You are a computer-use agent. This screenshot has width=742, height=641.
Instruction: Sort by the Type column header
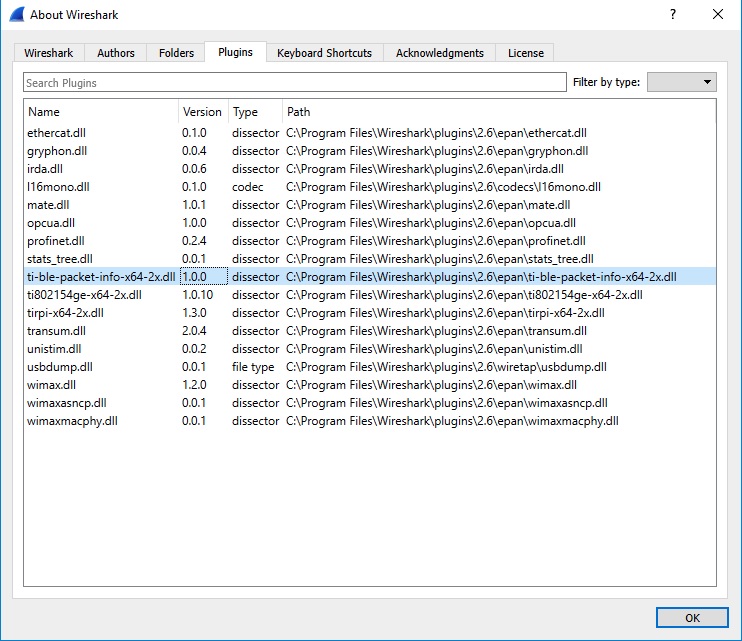(256, 112)
